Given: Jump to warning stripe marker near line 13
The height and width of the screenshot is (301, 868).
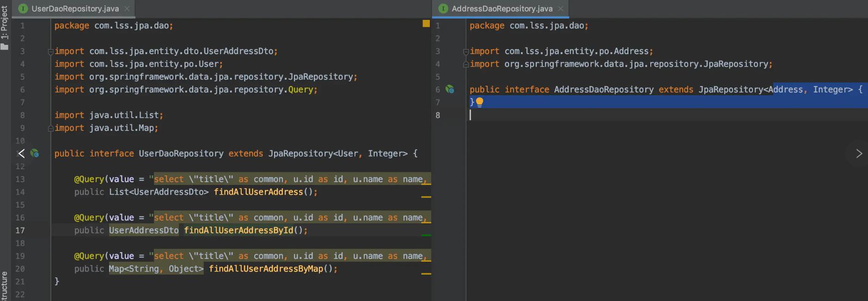Looking at the screenshot, I should [426, 184].
